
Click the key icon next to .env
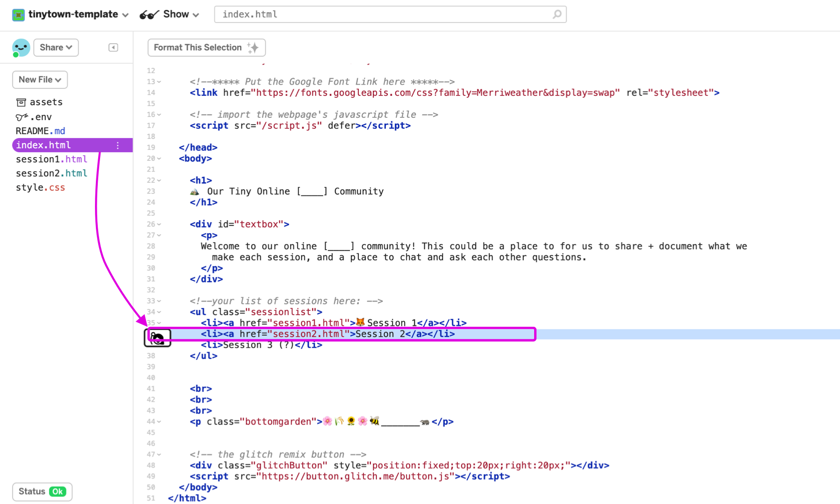click(x=20, y=116)
